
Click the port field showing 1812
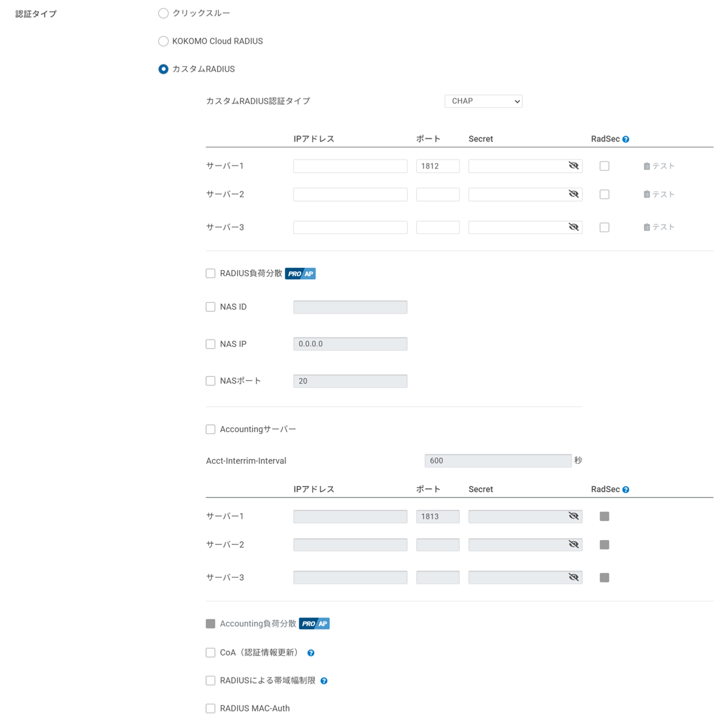(x=438, y=166)
